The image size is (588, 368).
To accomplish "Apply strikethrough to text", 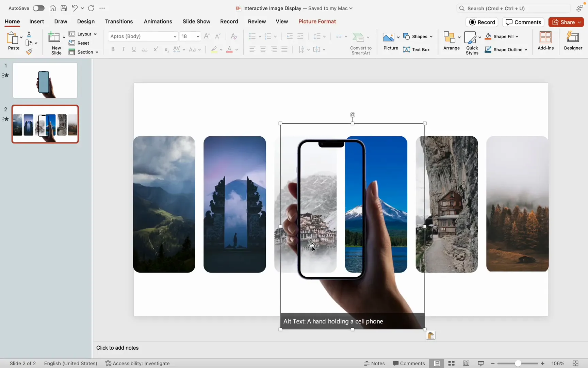I will pos(145,50).
